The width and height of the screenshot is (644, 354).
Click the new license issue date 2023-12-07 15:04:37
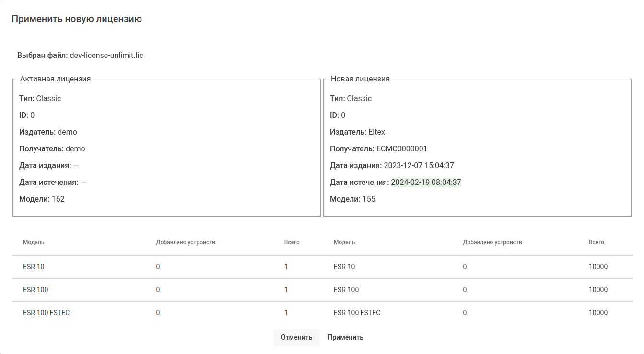(x=419, y=166)
